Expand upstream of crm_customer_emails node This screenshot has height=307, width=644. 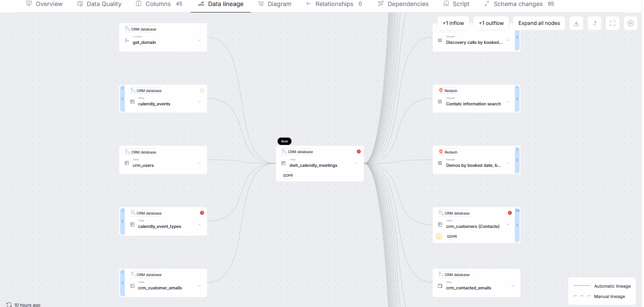tap(122, 283)
